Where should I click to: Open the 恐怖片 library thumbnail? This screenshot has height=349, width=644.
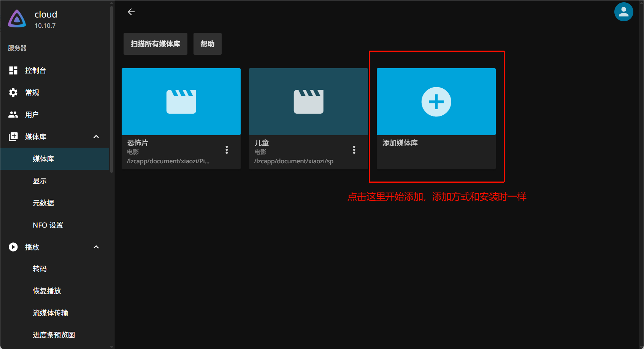(181, 102)
